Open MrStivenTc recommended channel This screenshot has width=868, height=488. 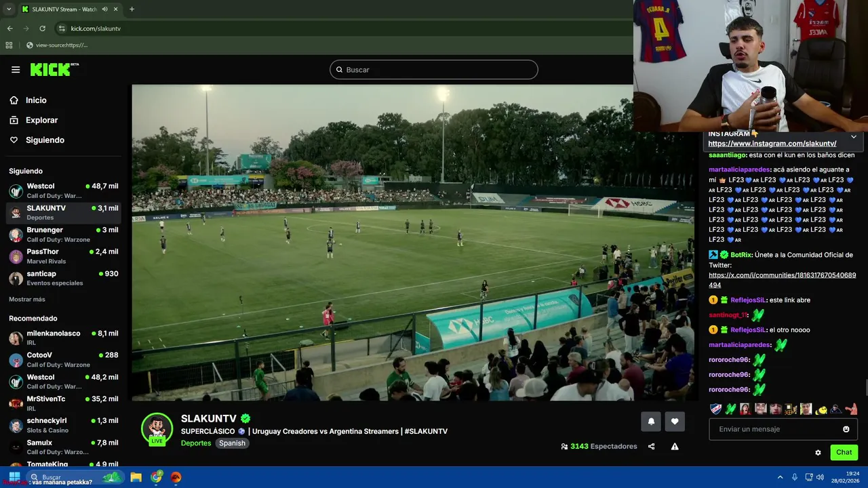coord(64,403)
